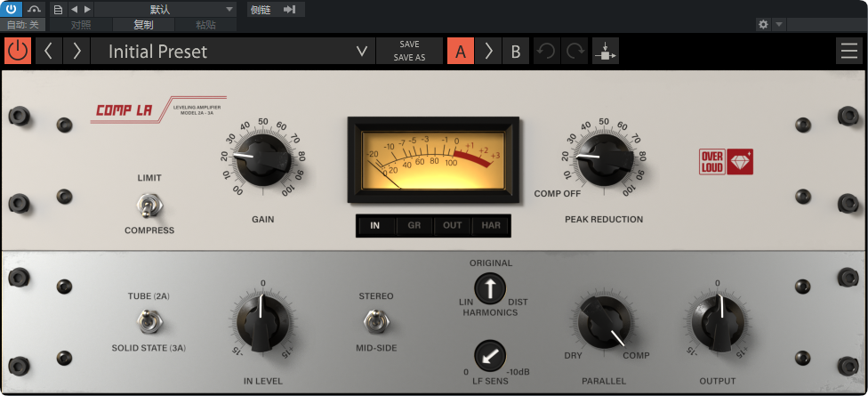Switch the meter to IN
Image resolution: width=868 pixels, height=396 pixels.
375,225
